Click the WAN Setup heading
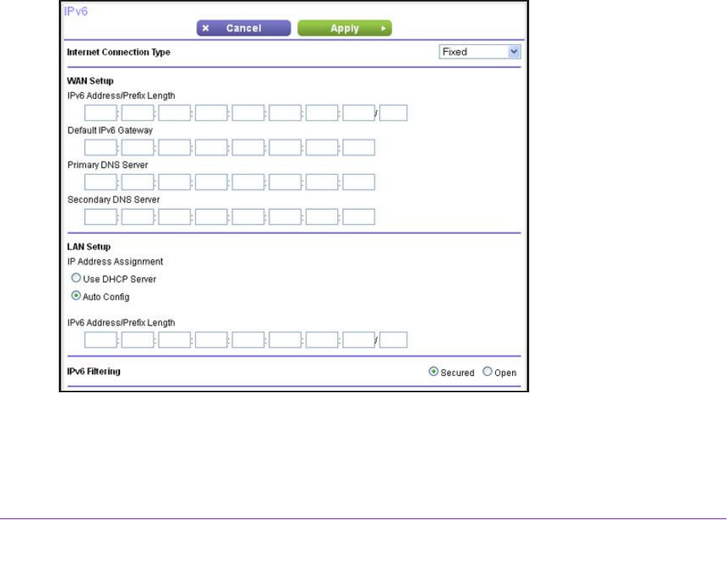The width and height of the screenshot is (728, 571). coord(90,80)
